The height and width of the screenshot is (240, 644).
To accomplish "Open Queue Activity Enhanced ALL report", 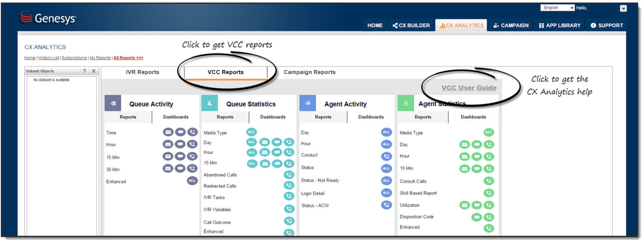I will [x=192, y=181].
